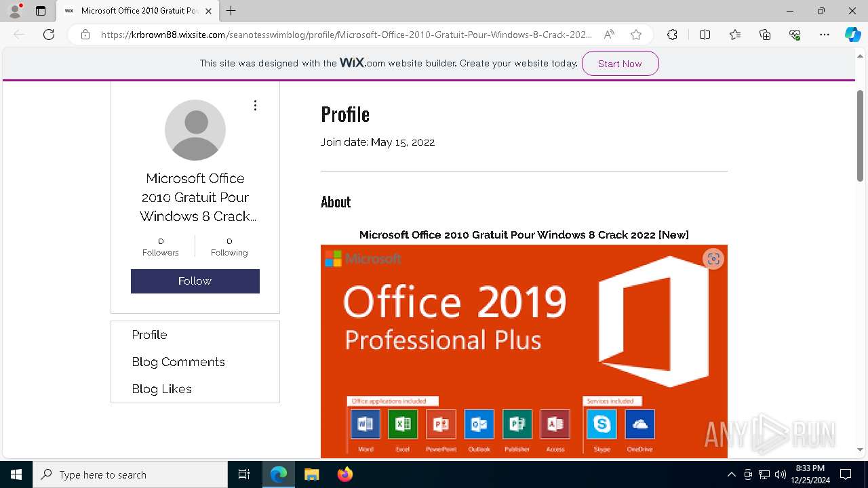Image resolution: width=868 pixels, height=488 pixels.
Task: Open the notification center icon
Action: 846,474
